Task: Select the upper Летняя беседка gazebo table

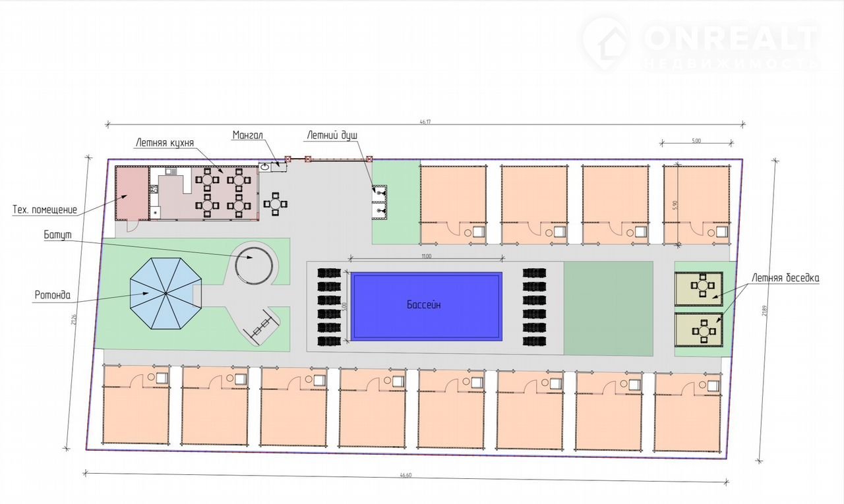Action: pos(703,287)
